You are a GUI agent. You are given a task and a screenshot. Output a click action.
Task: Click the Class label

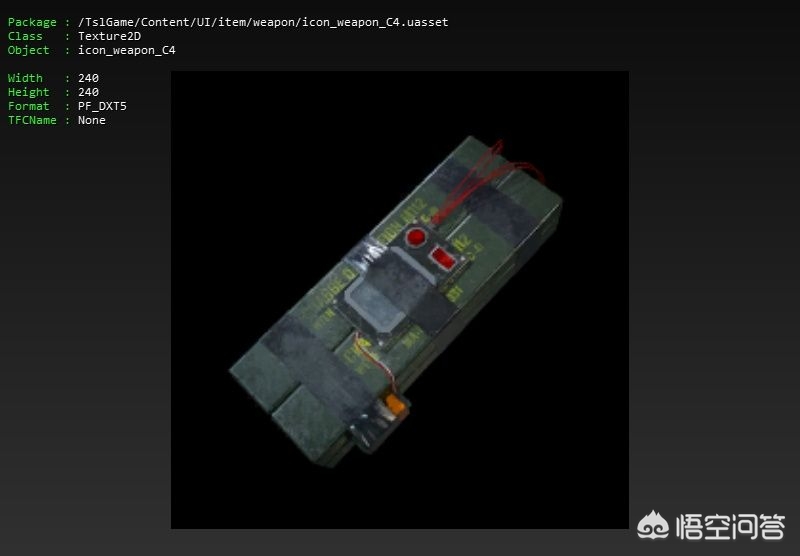click(25, 36)
